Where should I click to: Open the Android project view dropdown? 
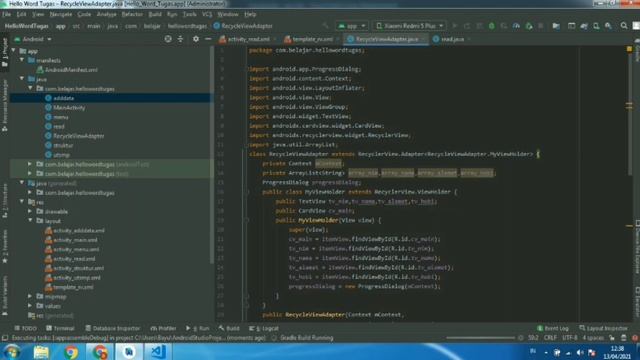click(x=33, y=40)
